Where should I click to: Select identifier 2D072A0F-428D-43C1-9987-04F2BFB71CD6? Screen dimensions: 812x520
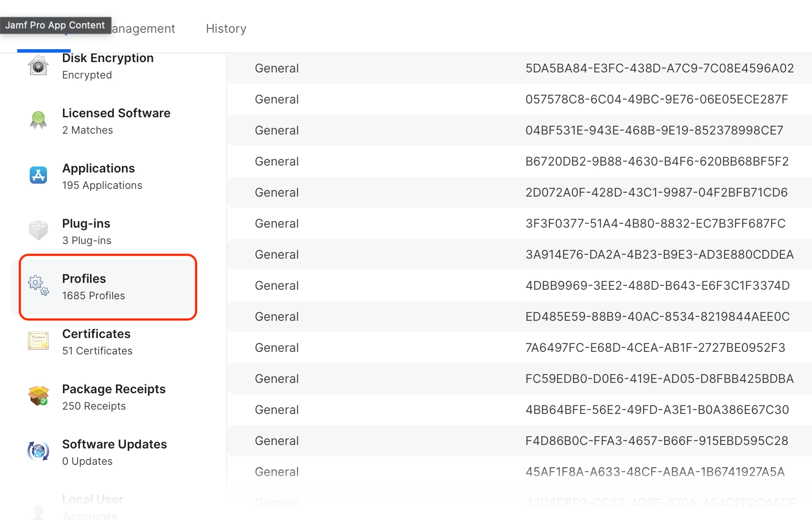point(656,192)
